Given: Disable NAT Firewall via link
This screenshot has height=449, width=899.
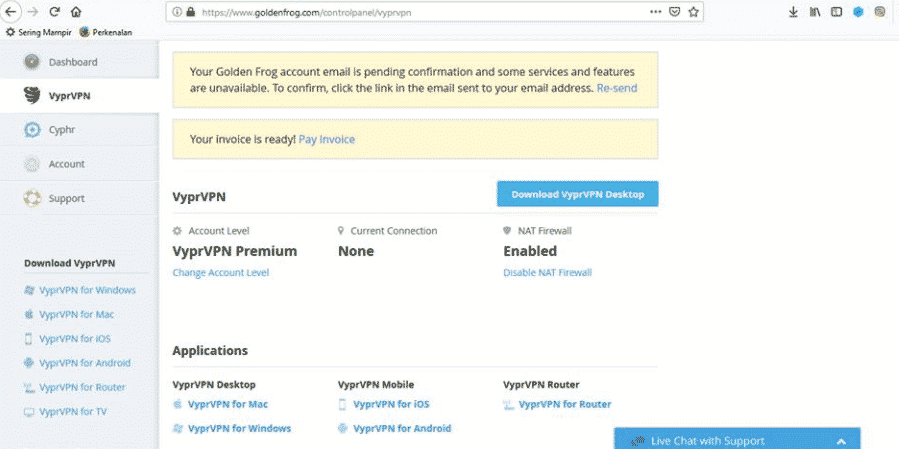Looking at the screenshot, I should pyautogui.click(x=548, y=273).
